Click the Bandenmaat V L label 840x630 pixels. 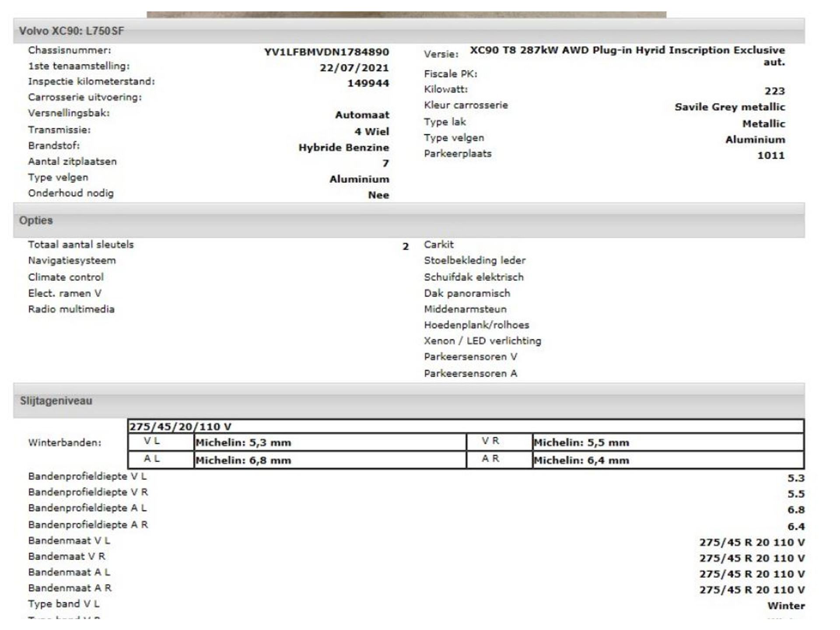click(x=69, y=541)
